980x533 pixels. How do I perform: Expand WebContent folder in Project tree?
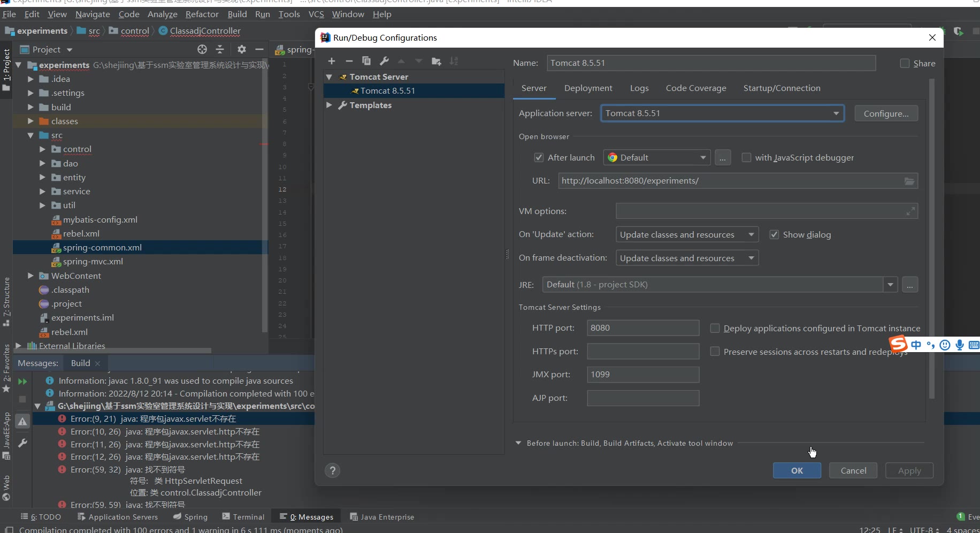(30, 276)
